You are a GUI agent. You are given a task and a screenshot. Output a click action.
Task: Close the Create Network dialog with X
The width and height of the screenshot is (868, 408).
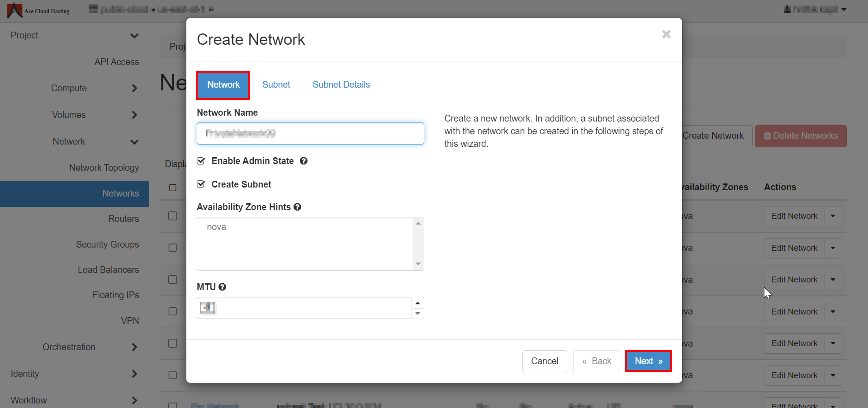click(666, 34)
